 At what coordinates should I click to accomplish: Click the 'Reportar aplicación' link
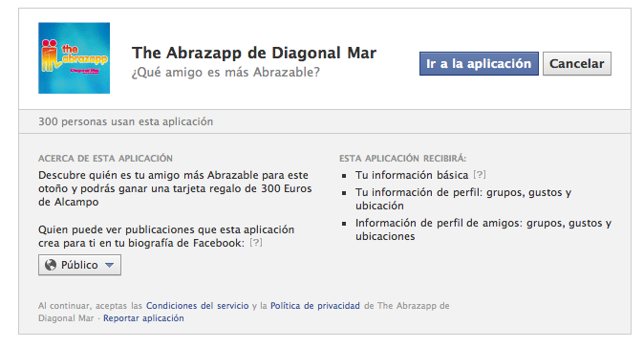click(x=143, y=318)
